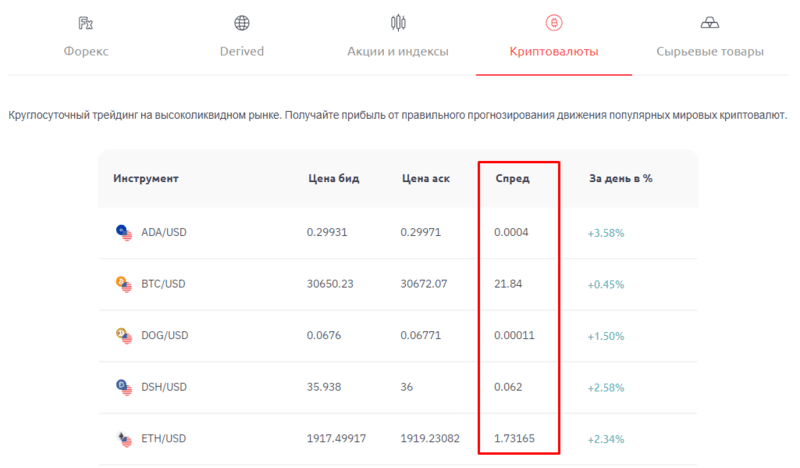Click the DOG/USD coin icon
Screen dimensions: 800x468
point(123,336)
